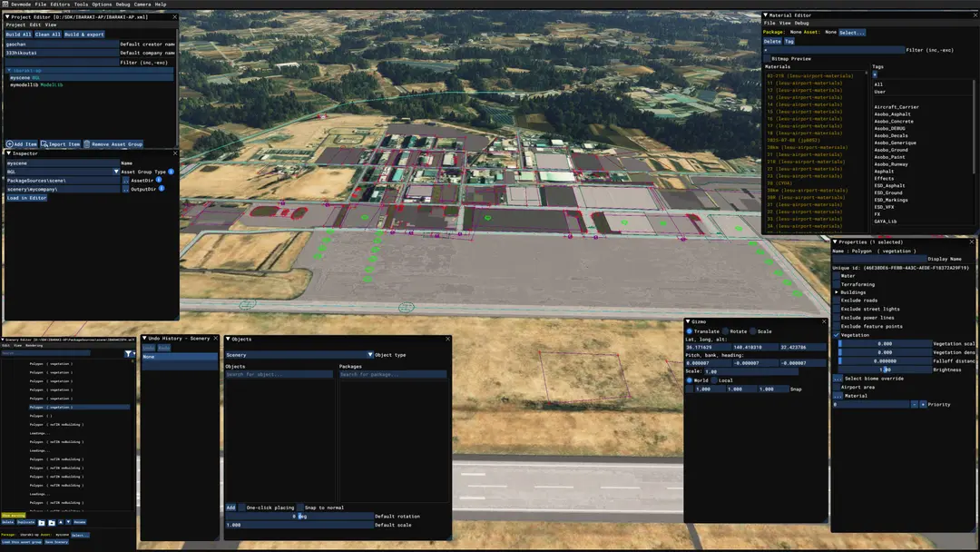This screenshot has height=552, width=980.
Task: Close the Gizmo panel
Action: click(x=824, y=321)
